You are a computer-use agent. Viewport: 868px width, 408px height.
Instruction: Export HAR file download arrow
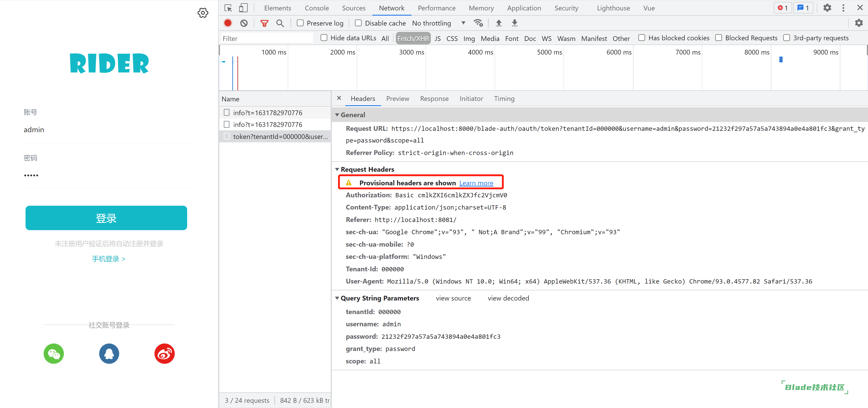pyautogui.click(x=514, y=23)
